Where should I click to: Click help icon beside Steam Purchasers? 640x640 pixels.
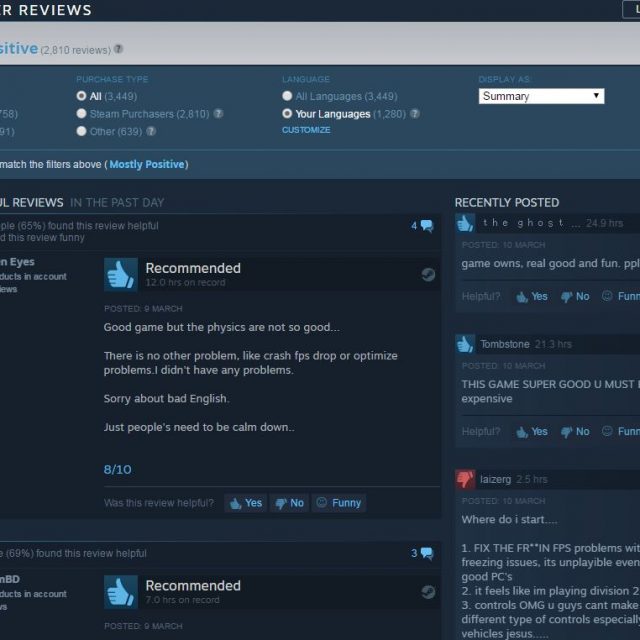(218, 113)
